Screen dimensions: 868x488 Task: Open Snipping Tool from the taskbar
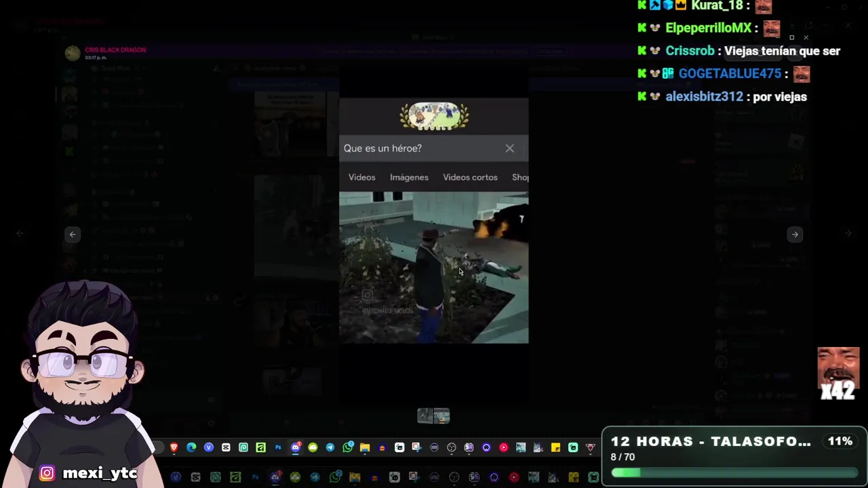click(416, 447)
